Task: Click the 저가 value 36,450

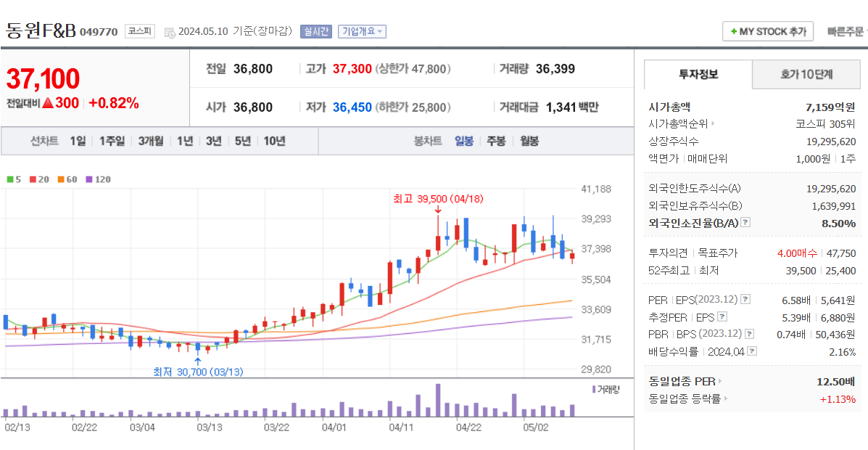Action: [x=352, y=107]
